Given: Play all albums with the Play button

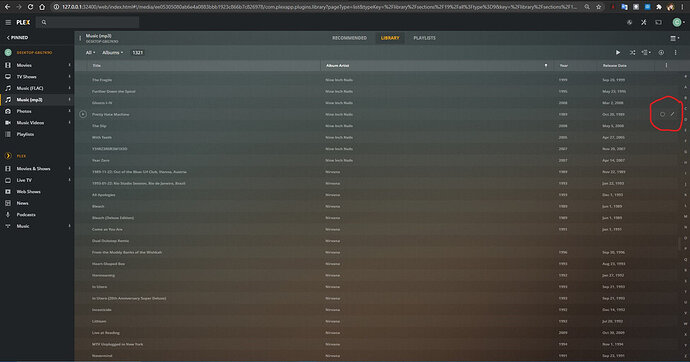Looking at the screenshot, I should point(618,53).
